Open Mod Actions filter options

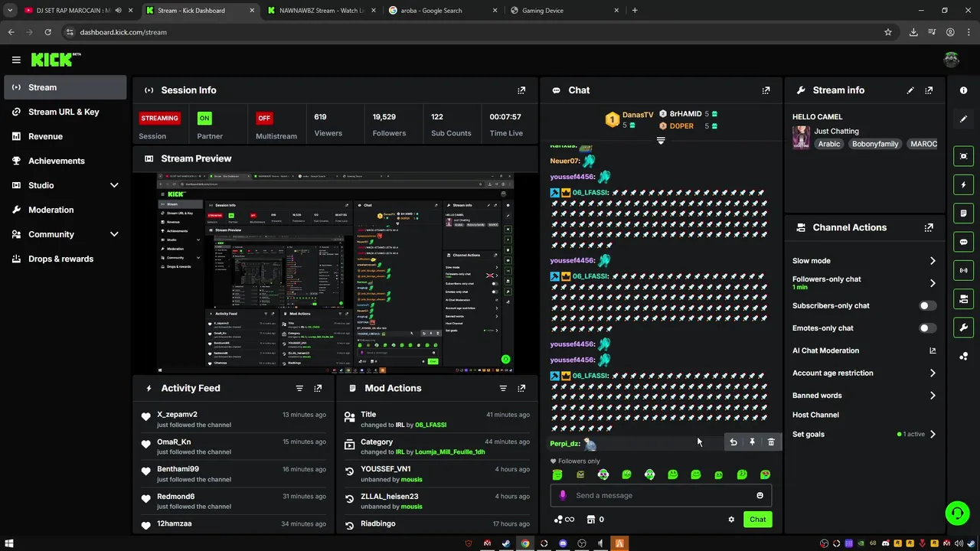[x=503, y=388]
